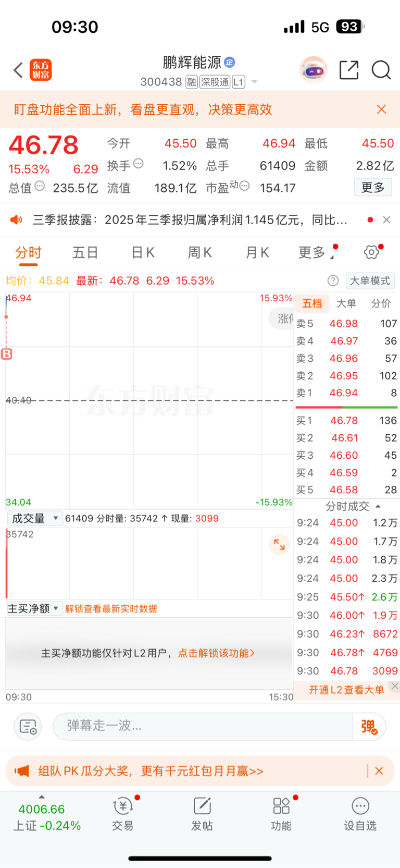
Task: Tap the info icon next to 换手
Action: 138,164
